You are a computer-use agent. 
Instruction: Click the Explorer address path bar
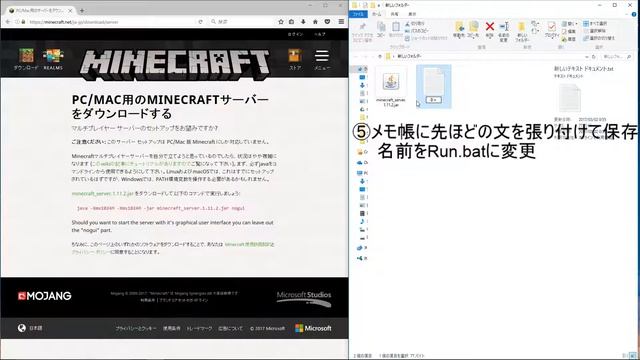click(486, 56)
